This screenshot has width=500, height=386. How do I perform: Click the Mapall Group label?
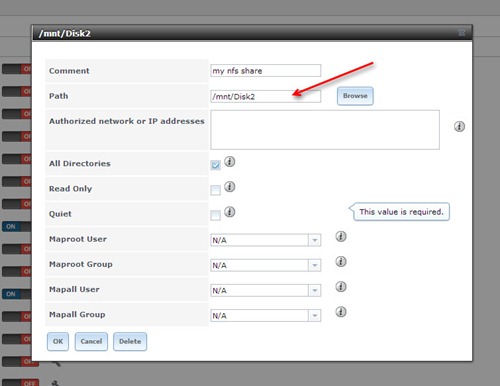[77, 314]
